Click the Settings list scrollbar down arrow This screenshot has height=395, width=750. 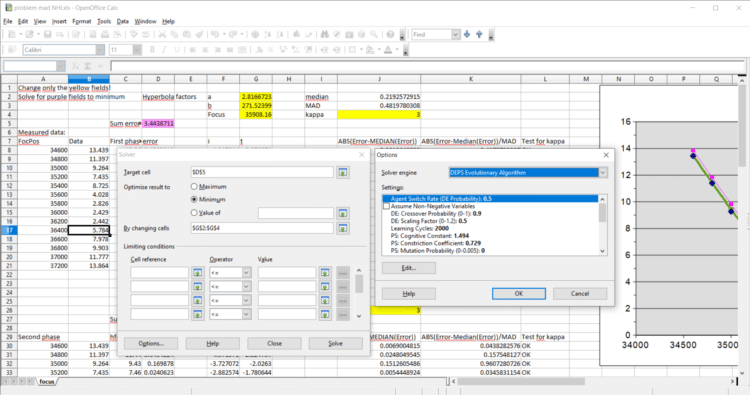click(602, 251)
